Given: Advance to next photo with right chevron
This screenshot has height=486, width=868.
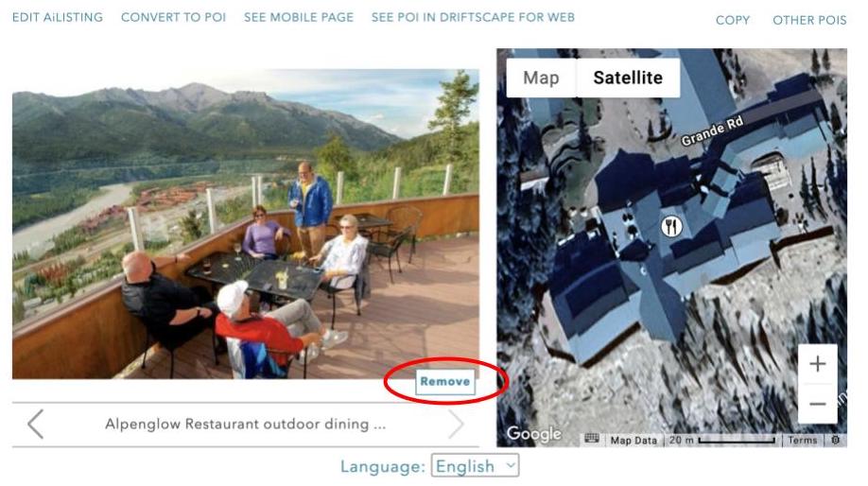Looking at the screenshot, I should pyautogui.click(x=456, y=424).
